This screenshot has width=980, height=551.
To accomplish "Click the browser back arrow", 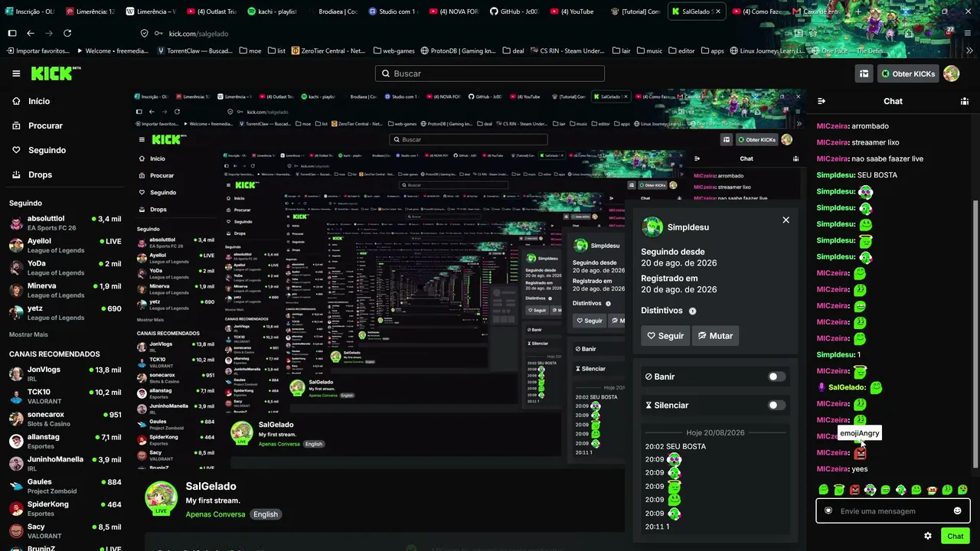I will pos(31,33).
